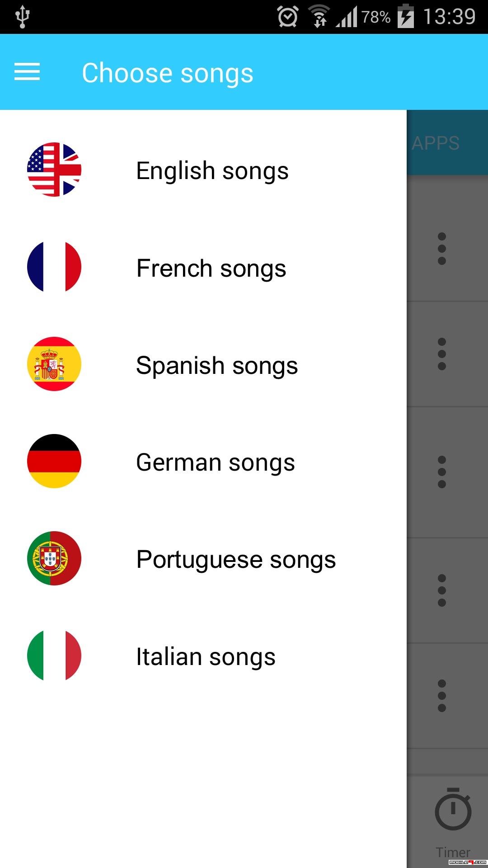Choose French songs

click(211, 269)
